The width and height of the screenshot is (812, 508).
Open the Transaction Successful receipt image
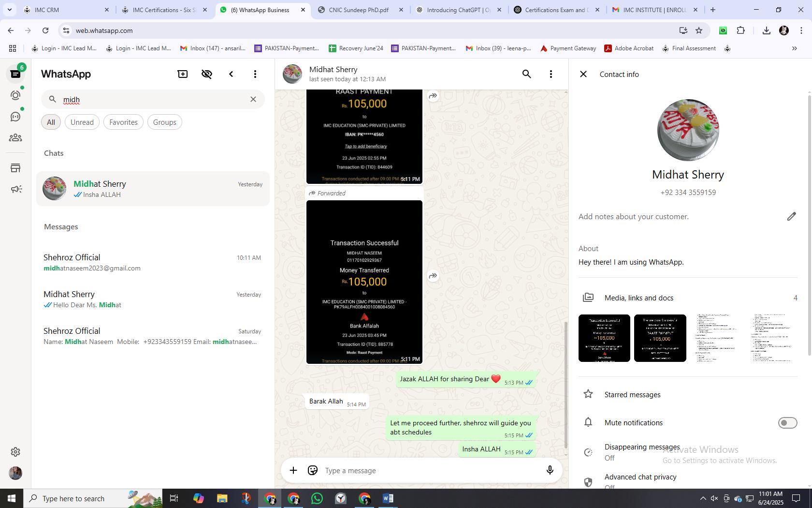pyautogui.click(x=364, y=282)
